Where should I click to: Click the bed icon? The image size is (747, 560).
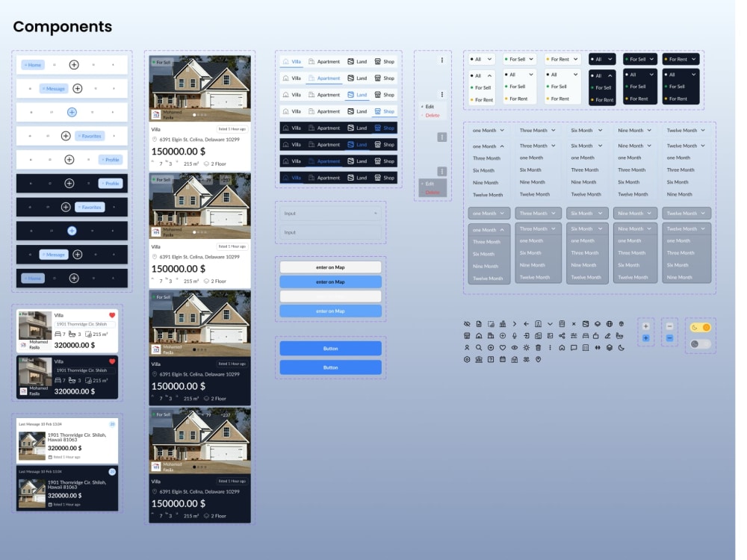coord(586,336)
